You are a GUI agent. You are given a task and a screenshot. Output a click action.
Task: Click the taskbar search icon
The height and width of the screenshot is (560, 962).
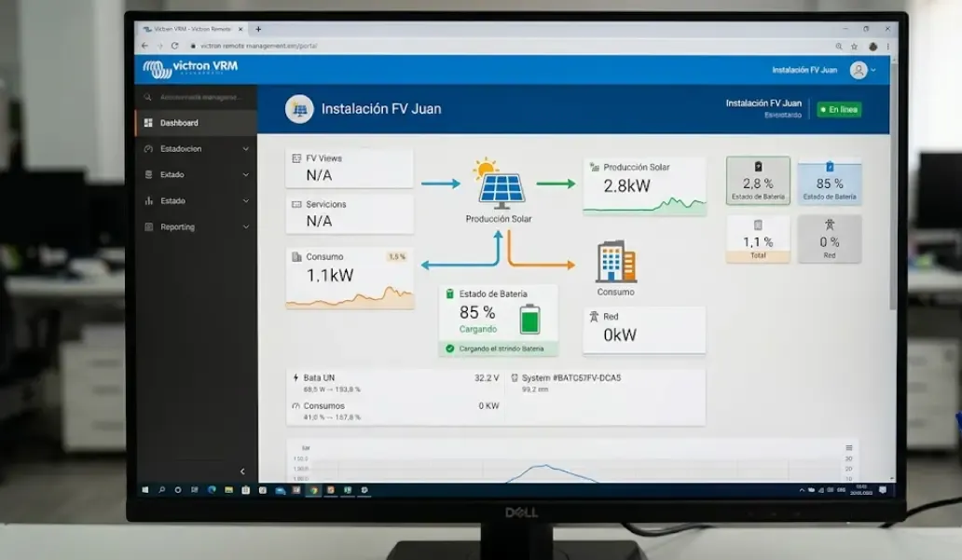(x=161, y=490)
